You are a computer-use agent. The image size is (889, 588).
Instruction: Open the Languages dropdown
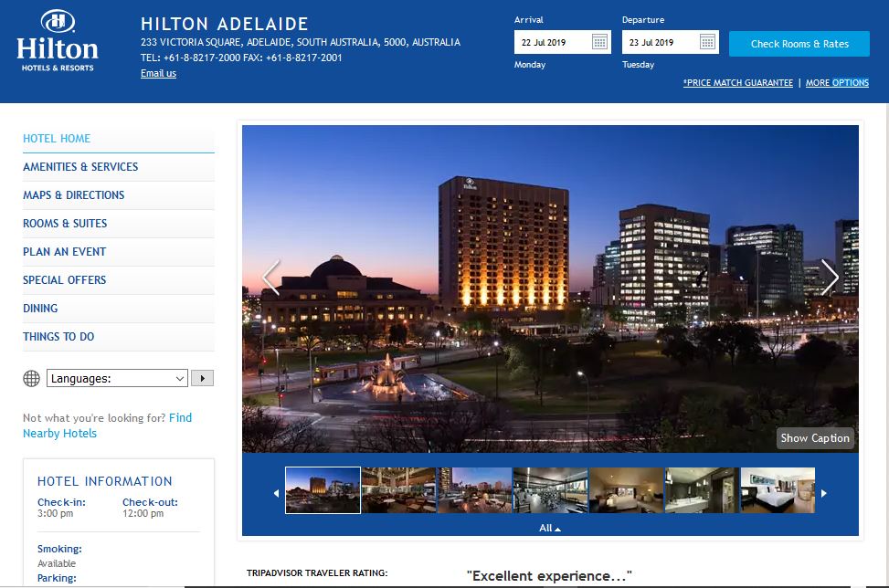tap(117, 378)
